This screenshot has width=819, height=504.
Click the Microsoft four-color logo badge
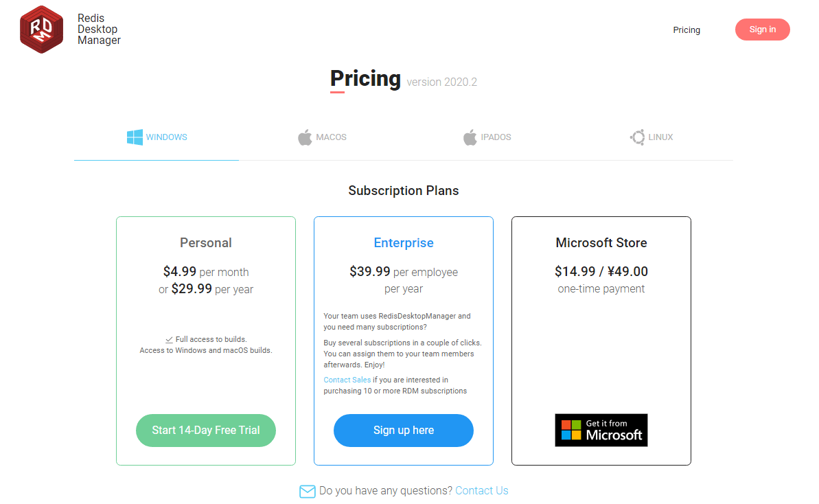(571, 431)
